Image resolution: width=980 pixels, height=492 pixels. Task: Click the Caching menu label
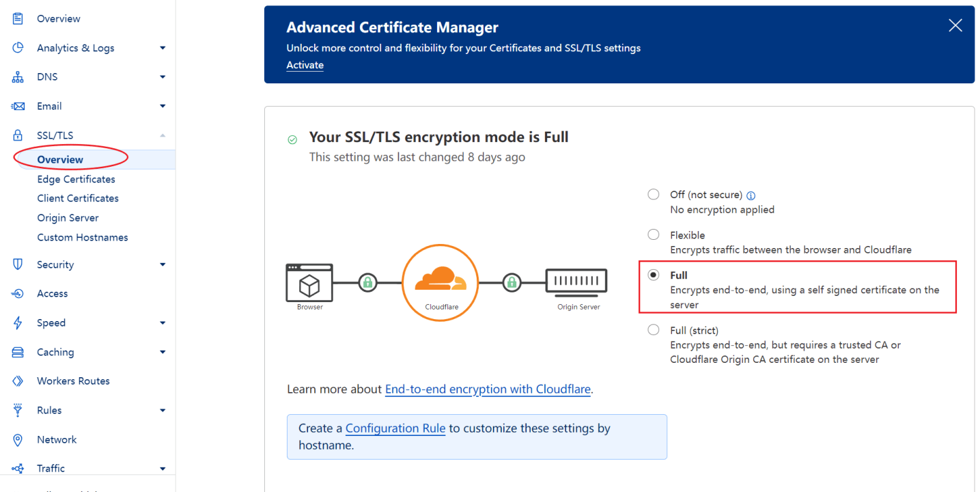pos(55,352)
